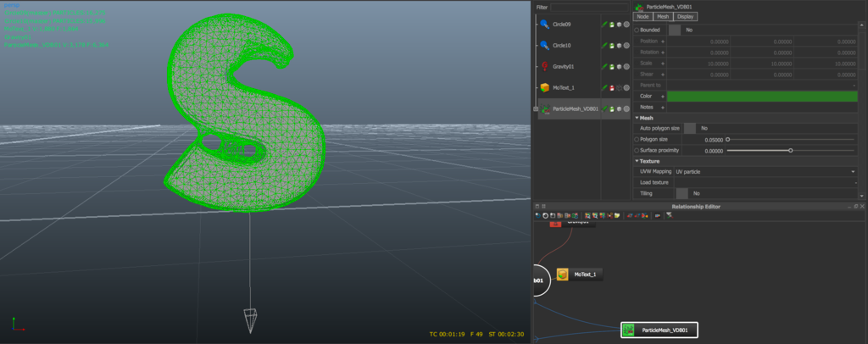Switch to the Display tab
The image size is (868, 344).
point(685,17)
